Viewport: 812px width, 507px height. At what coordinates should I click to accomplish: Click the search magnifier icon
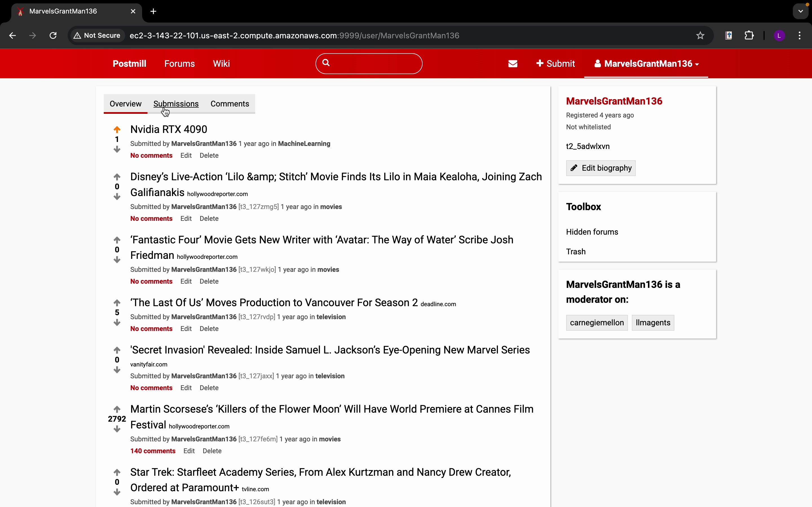(x=326, y=63)
